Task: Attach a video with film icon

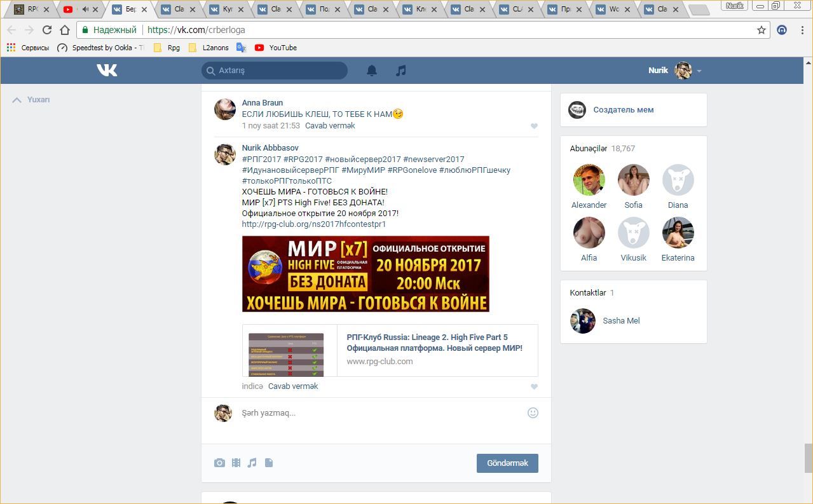Action: (236, 463)
